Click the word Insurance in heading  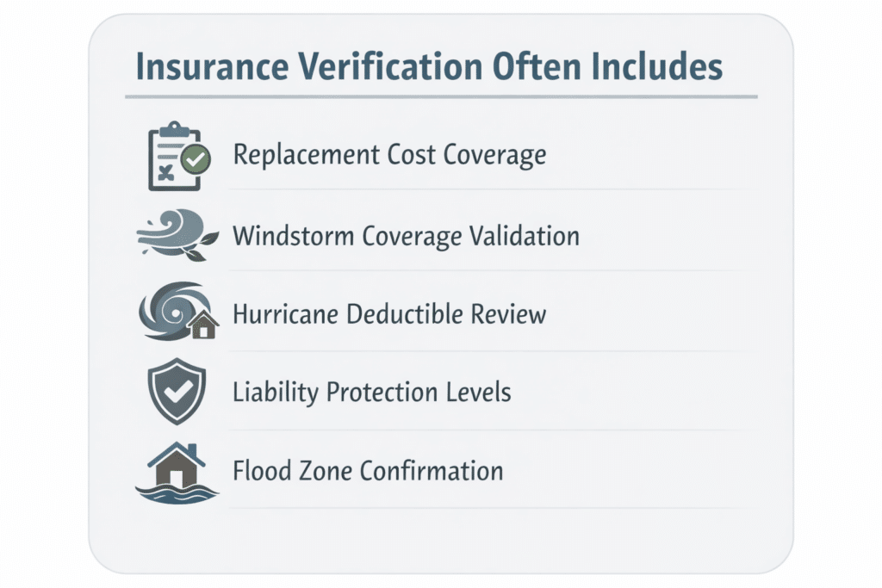coord(212,66)
